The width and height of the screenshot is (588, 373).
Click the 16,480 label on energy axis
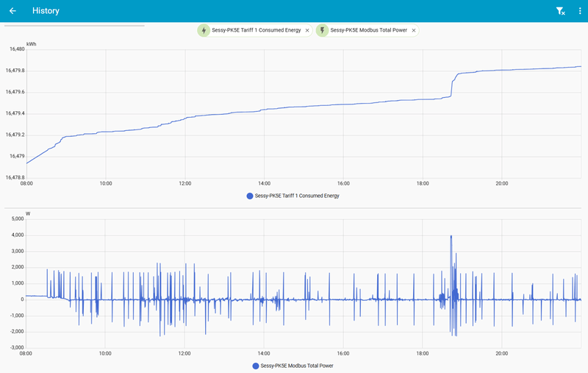(x=17, y=49)
